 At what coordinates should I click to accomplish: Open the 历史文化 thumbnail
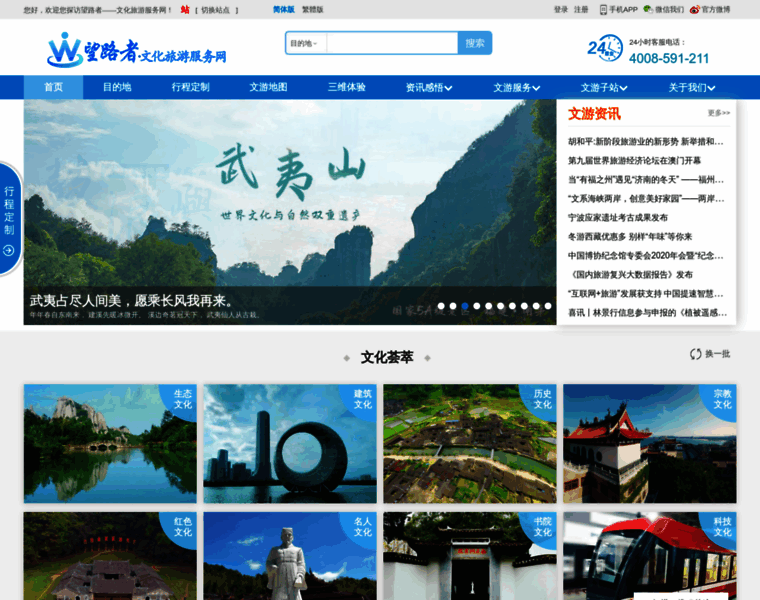(x=470, y=443)
